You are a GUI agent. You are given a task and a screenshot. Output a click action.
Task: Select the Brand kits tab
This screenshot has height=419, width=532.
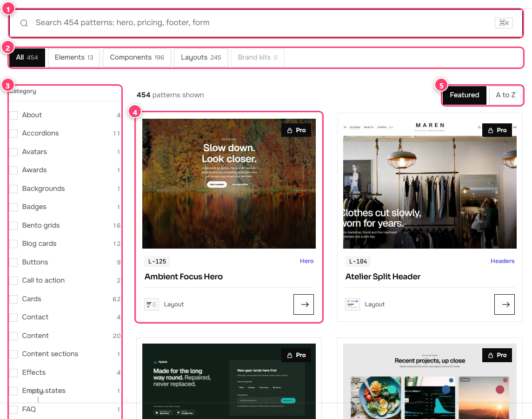pyautogui.click(x=258, y=58)
